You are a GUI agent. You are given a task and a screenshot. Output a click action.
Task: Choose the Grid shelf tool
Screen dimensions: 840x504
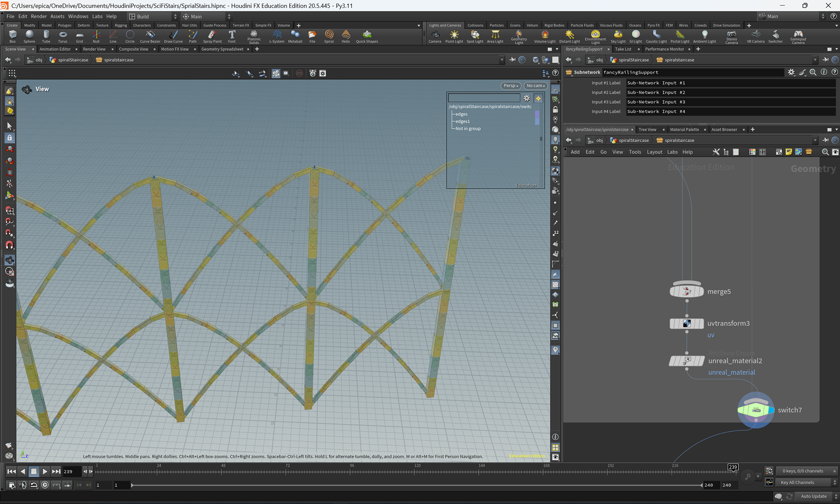click(80, 37)
